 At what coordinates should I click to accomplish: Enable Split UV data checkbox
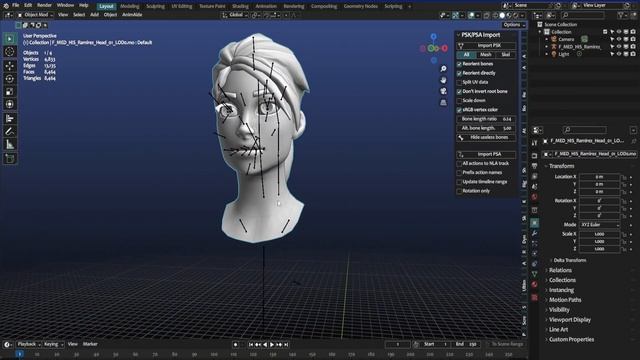tap(459, 82)
